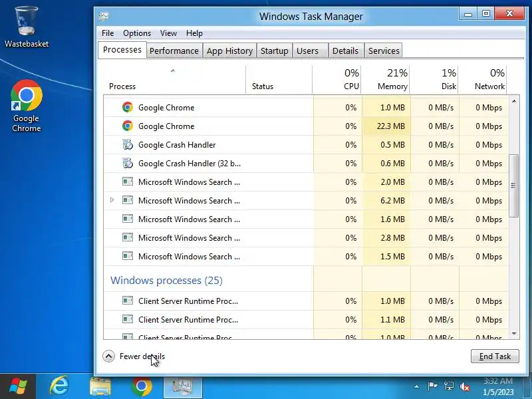This screenshot has height=399, width=532.
Task: Click the Chrome icon in the 22.3 MB row
Action: tap(128, 126)
